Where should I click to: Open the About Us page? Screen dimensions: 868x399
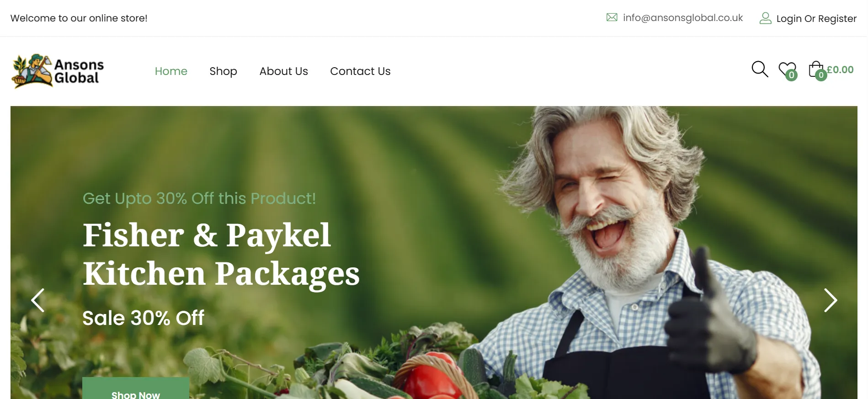283,71
